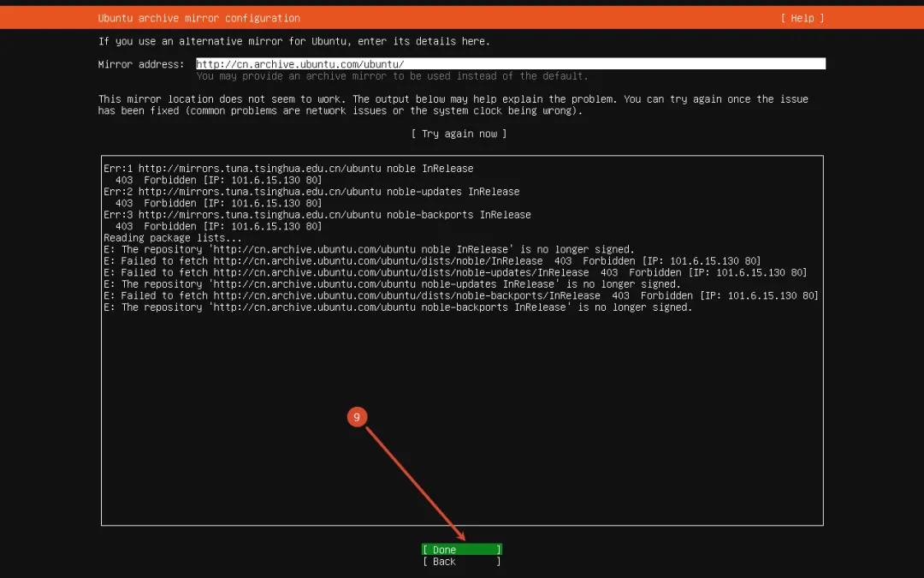Click the 'Reading package lists...' line

click(173, 238)
